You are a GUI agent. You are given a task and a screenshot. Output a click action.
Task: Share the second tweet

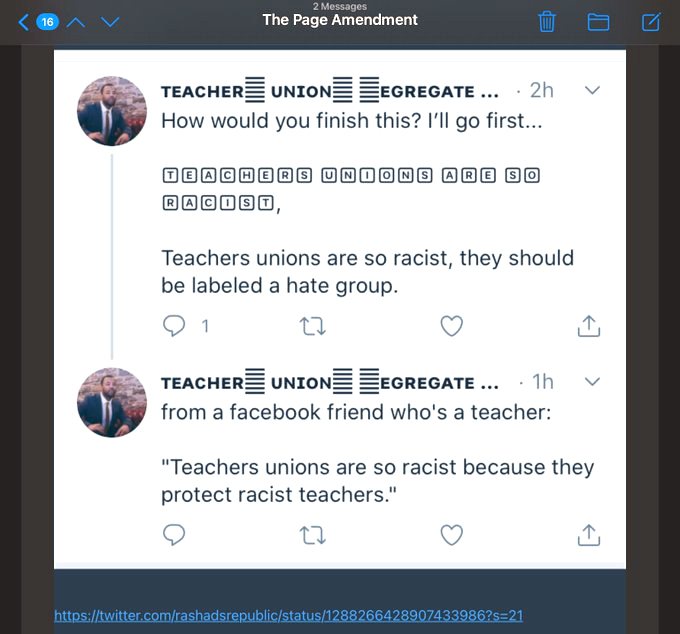589,535
